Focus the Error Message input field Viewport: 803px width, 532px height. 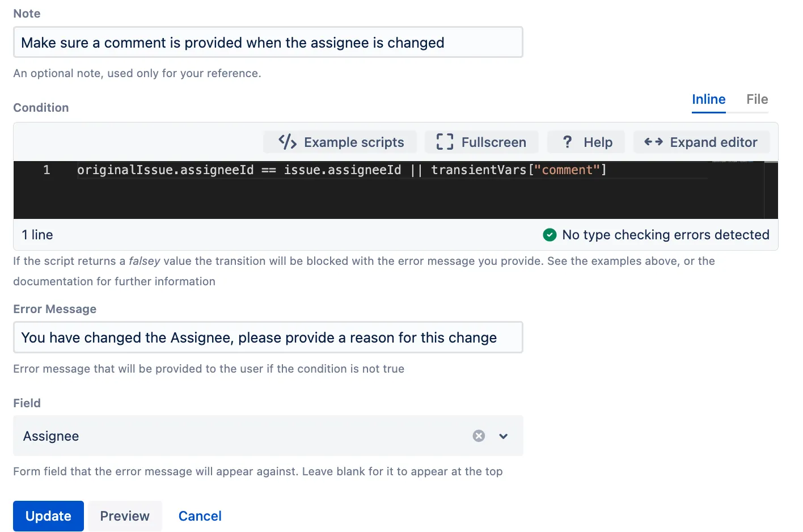268,337
